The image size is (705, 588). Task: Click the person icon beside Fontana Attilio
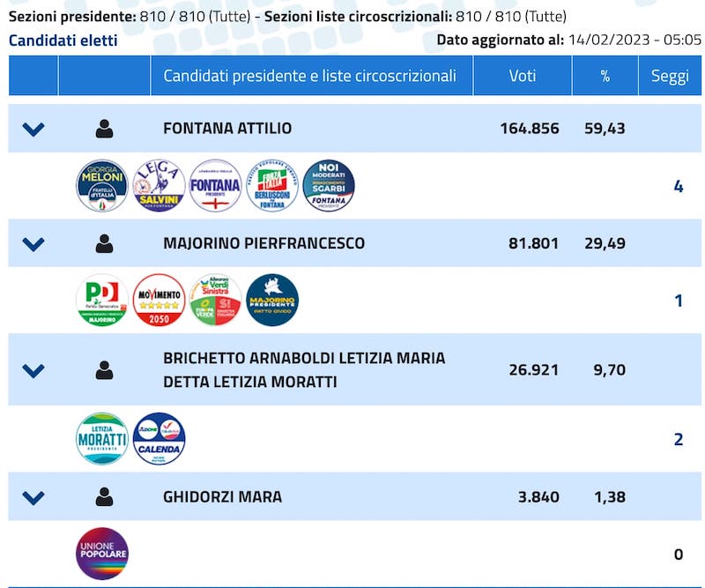pos(104,129)
